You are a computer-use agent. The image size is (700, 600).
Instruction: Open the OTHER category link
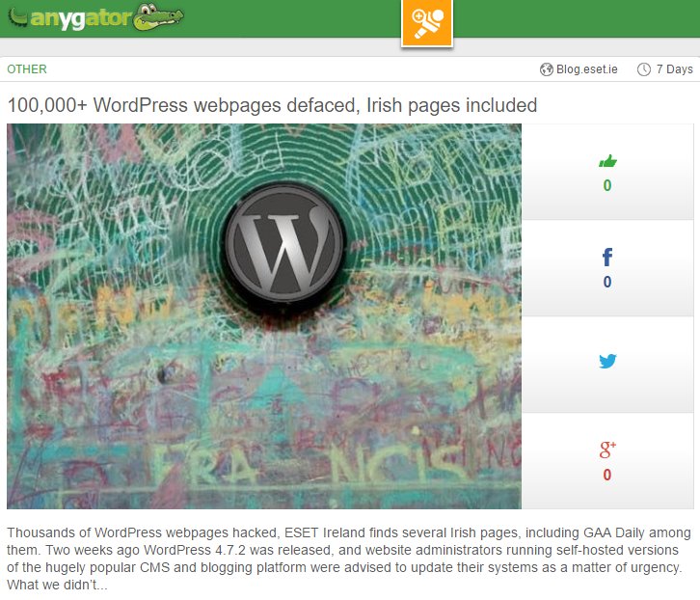27,69
